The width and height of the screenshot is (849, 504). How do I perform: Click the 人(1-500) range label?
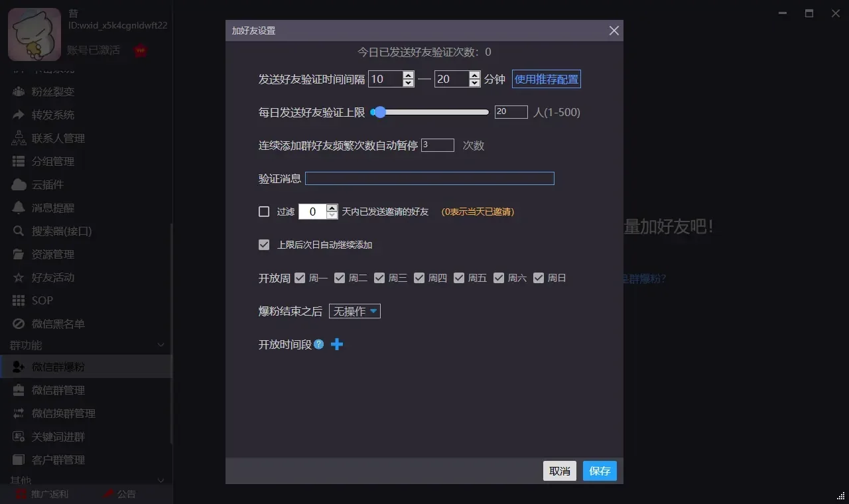(556, 112)
